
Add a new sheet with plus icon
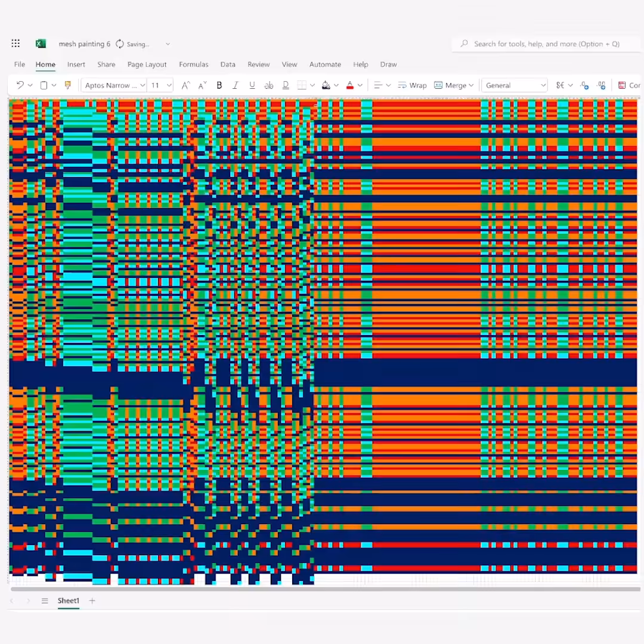[92, 601]
